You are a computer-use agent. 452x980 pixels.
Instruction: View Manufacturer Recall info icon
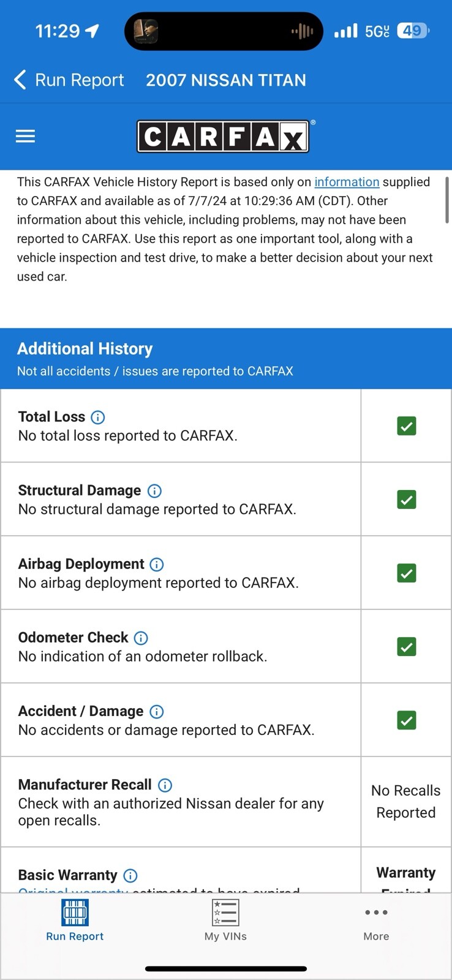[165, 785]
